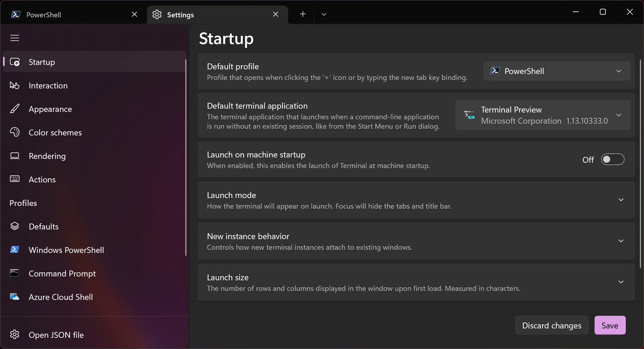Click the Open JSON file gear icon

point(15,335)
